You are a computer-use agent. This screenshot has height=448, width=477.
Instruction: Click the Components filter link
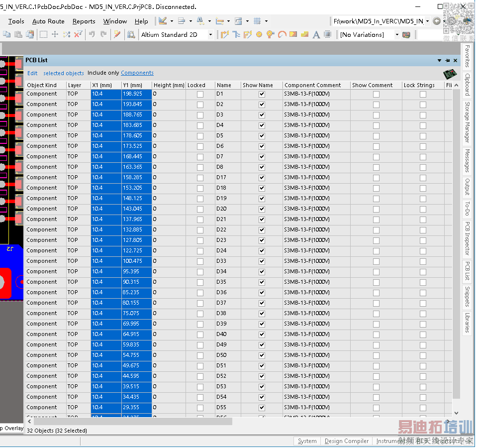click(x=137, y=73)
